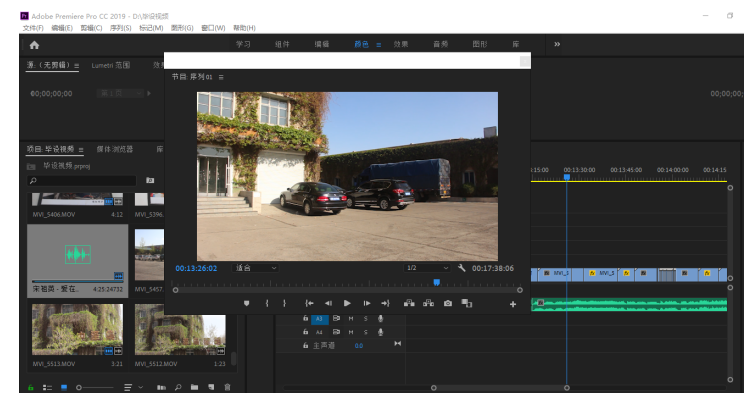
Task: Click the Extract button
Action: pyautogui.click(x=428, y=303)
